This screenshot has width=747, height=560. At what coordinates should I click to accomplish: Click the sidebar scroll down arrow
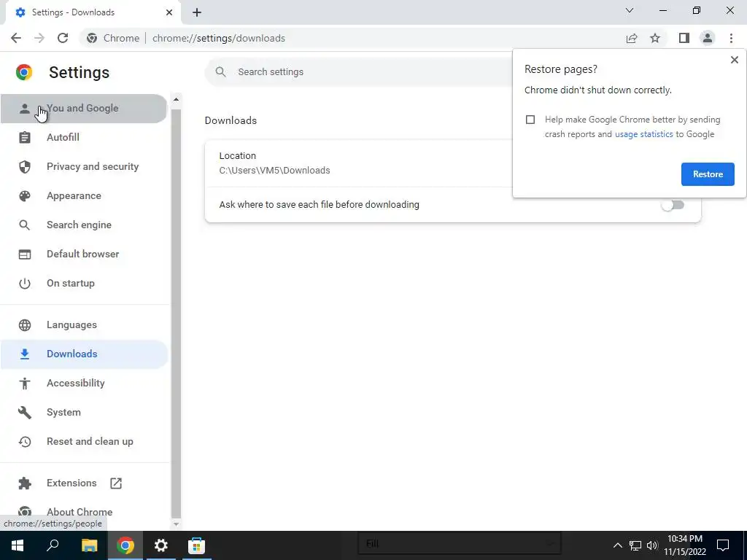pyautogui.click(x=176, y=524)
